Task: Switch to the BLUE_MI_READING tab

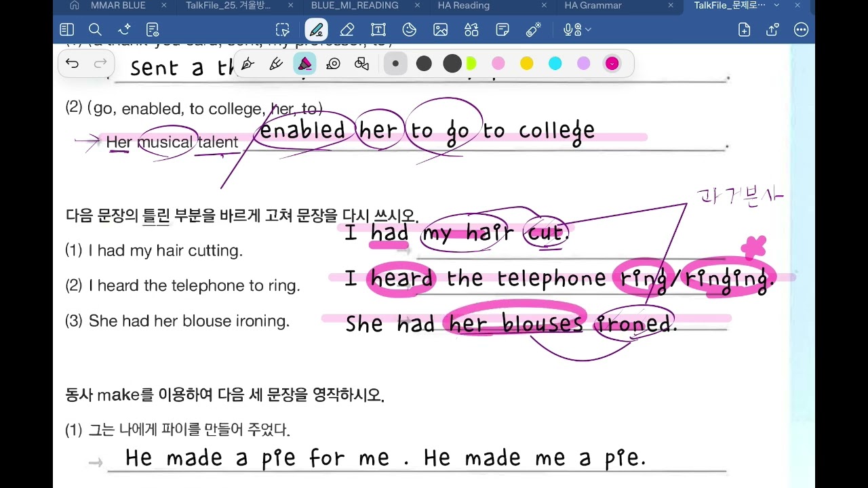Action: tap(355, 5)
